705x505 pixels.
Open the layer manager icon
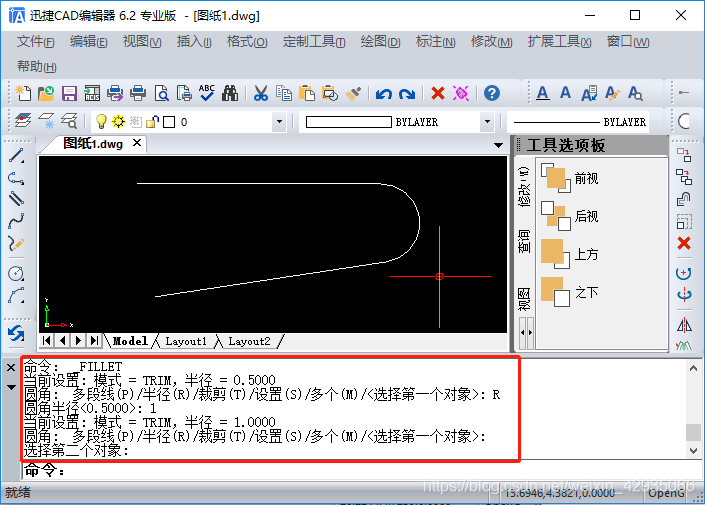coord(23,121)
